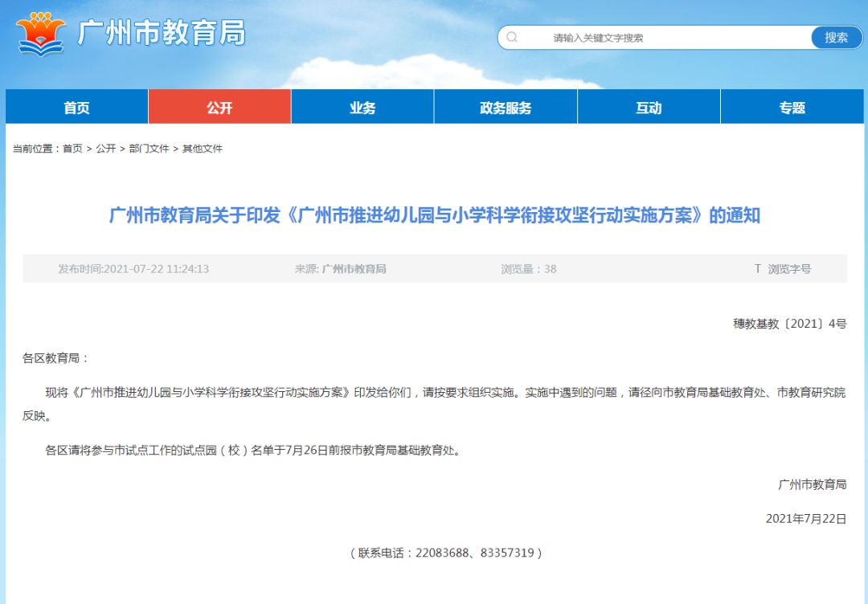Image resolution: width=868 pixels, height=604 pixels.
Task: Click 公开 in the breadcrumb
Action: click(x=106, y=149)
